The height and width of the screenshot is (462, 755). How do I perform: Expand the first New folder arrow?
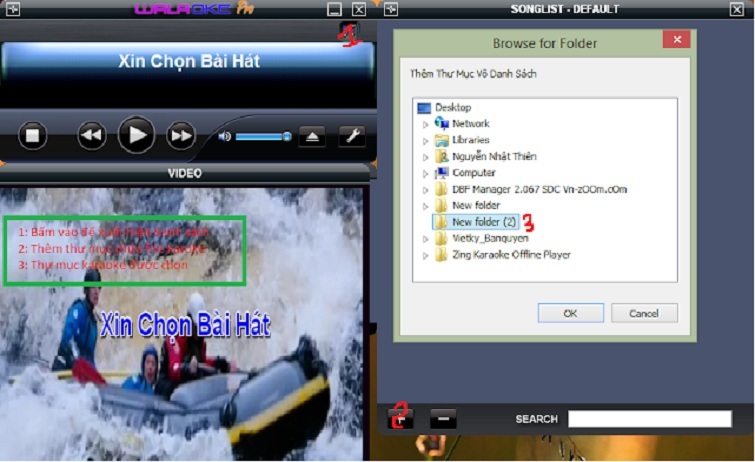coord(425,206)
